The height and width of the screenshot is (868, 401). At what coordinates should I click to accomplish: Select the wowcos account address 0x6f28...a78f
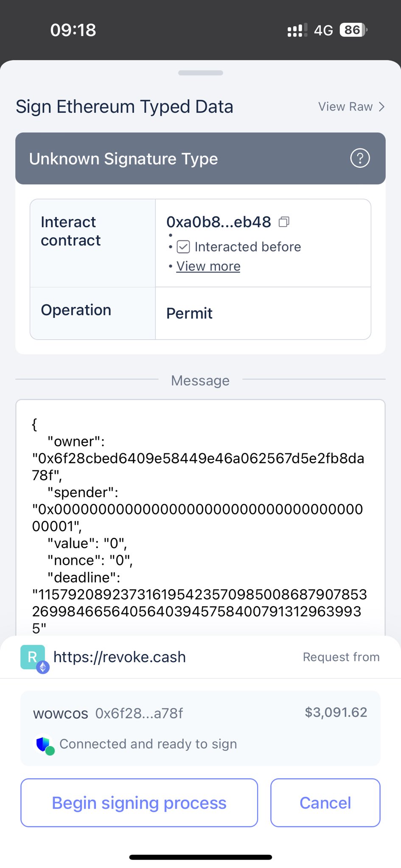[139, 714]
